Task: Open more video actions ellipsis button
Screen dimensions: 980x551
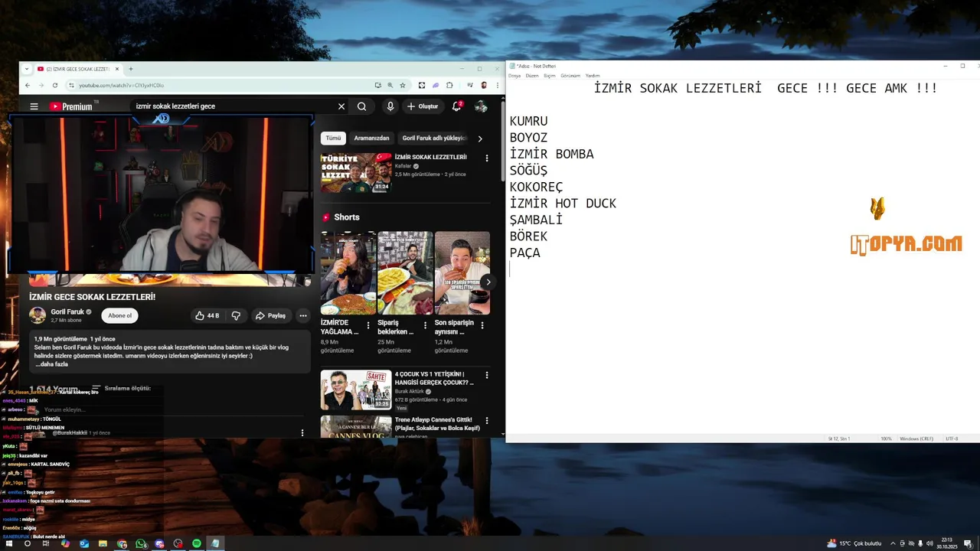Action: 303,315
